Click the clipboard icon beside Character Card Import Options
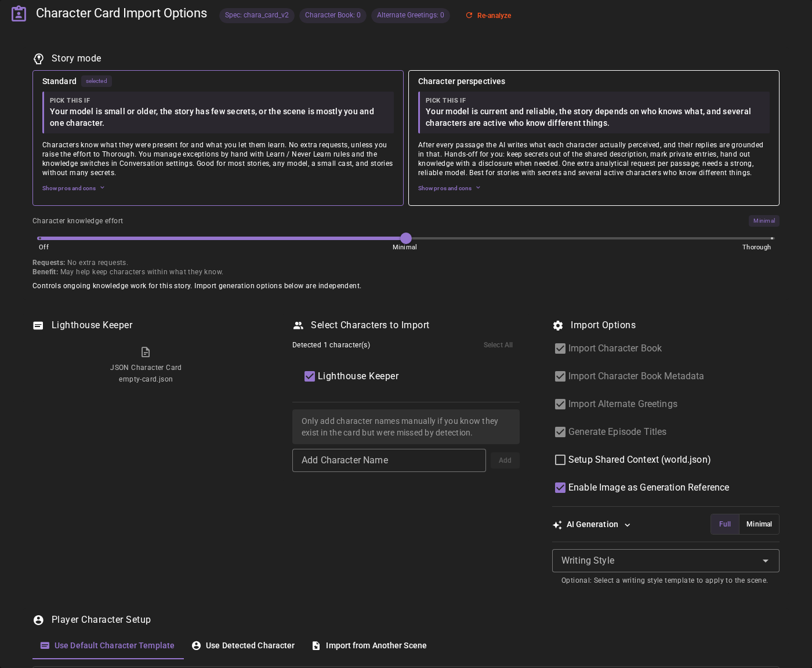 (x=19, y=13)
